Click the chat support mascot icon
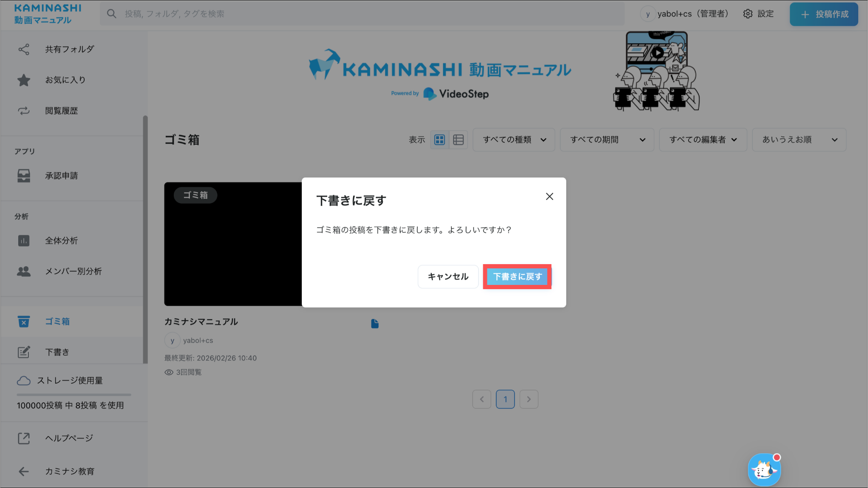 coord(764,470)
